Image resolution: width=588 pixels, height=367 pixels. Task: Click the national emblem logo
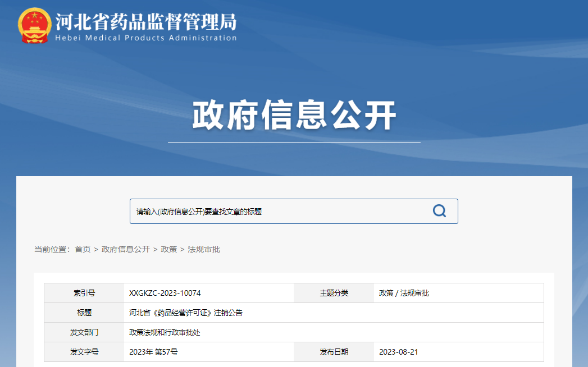click(34, 25)
